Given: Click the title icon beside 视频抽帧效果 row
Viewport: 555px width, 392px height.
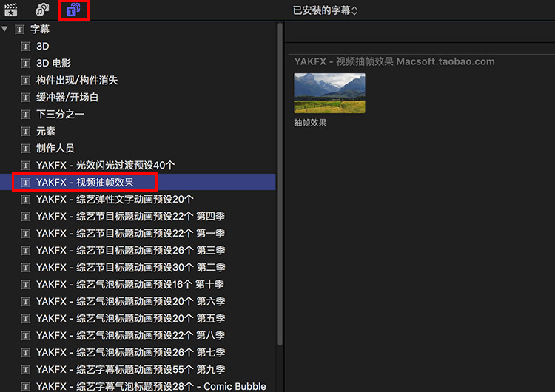Looking at the screenshot, I should pos(25,183).
